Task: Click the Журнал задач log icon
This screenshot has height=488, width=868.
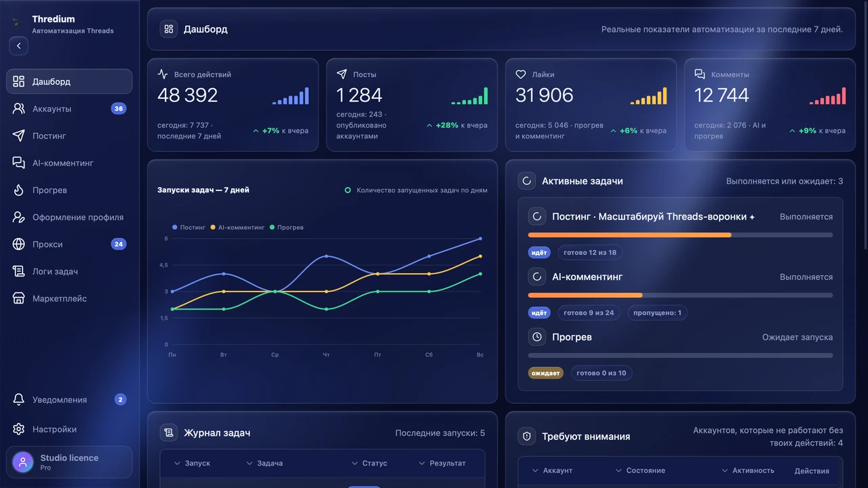Action: (168, 432)
